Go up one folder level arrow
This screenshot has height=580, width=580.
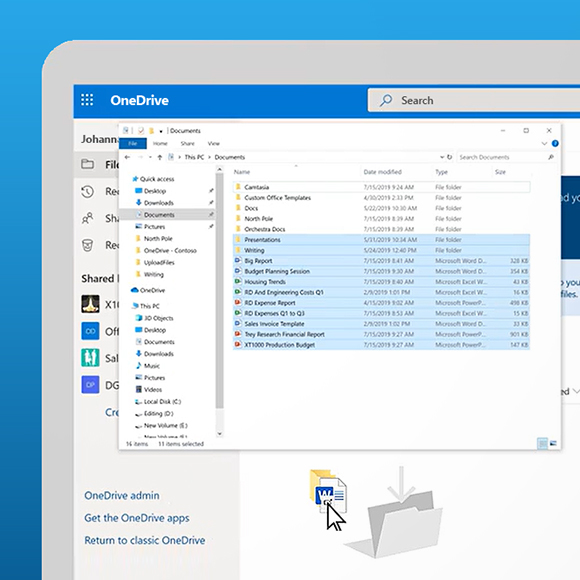click(160, 157)
